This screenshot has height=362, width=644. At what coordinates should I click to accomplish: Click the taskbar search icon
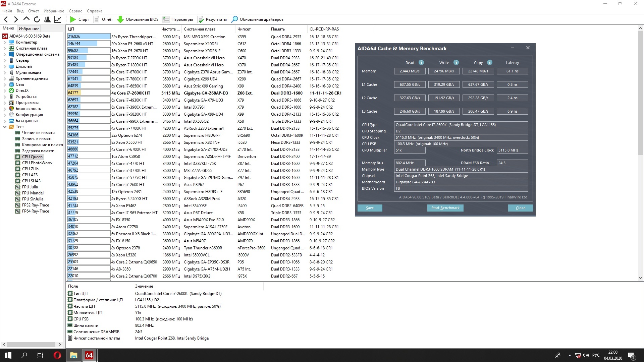24,355
